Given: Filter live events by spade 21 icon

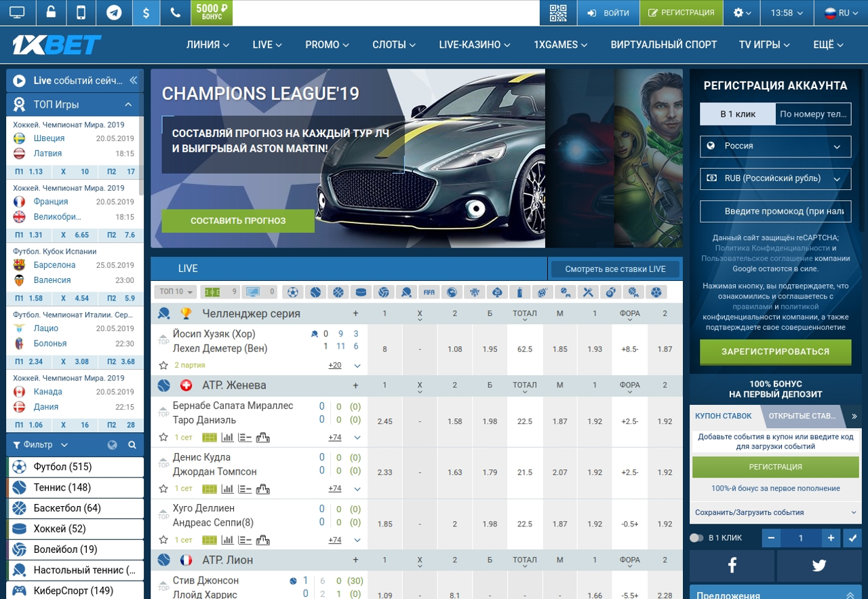Looking at the screenshot, I should coord(497,292).
